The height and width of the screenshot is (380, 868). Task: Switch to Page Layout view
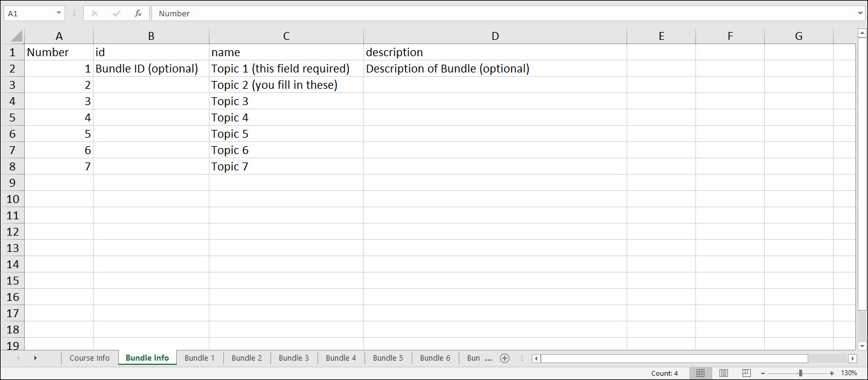(724, 373)
